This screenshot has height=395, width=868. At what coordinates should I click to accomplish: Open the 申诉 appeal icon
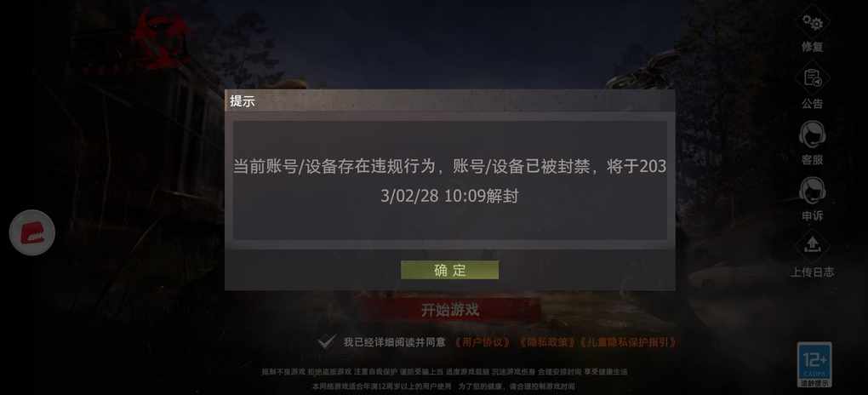[x=812, y=192]
